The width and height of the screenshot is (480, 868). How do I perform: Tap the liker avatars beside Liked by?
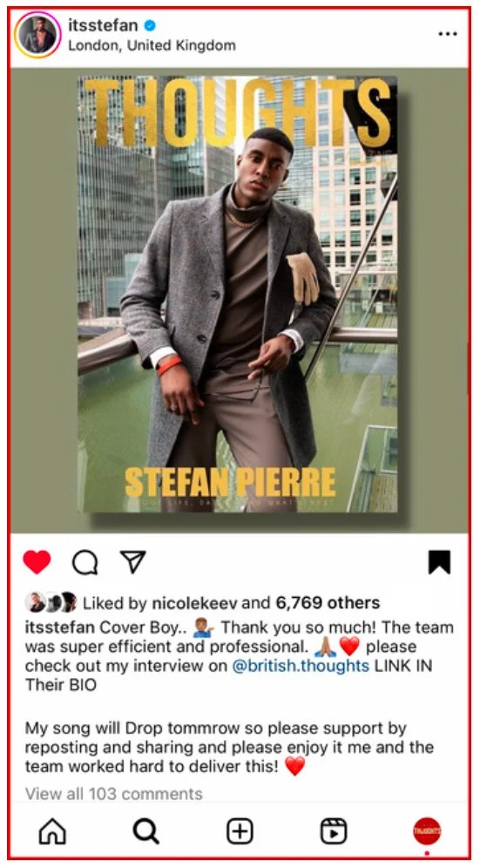pos(51,602)
